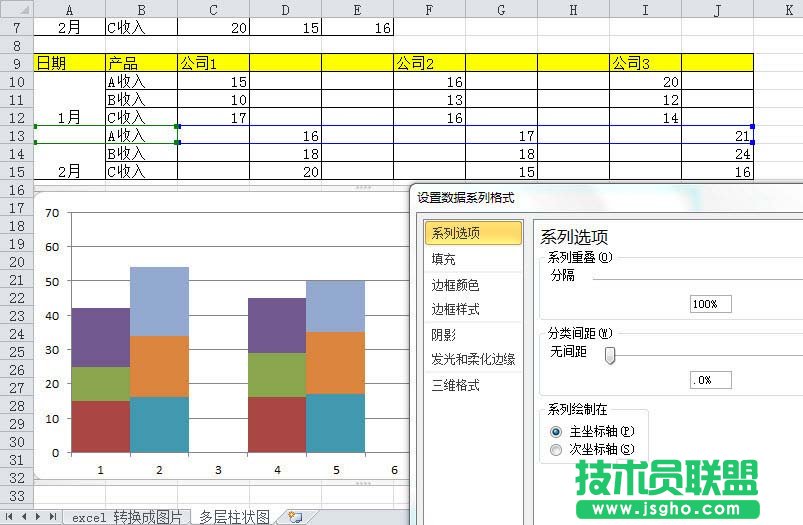Select row 13 header
803x525 pixels.
[x=16, y=136]
